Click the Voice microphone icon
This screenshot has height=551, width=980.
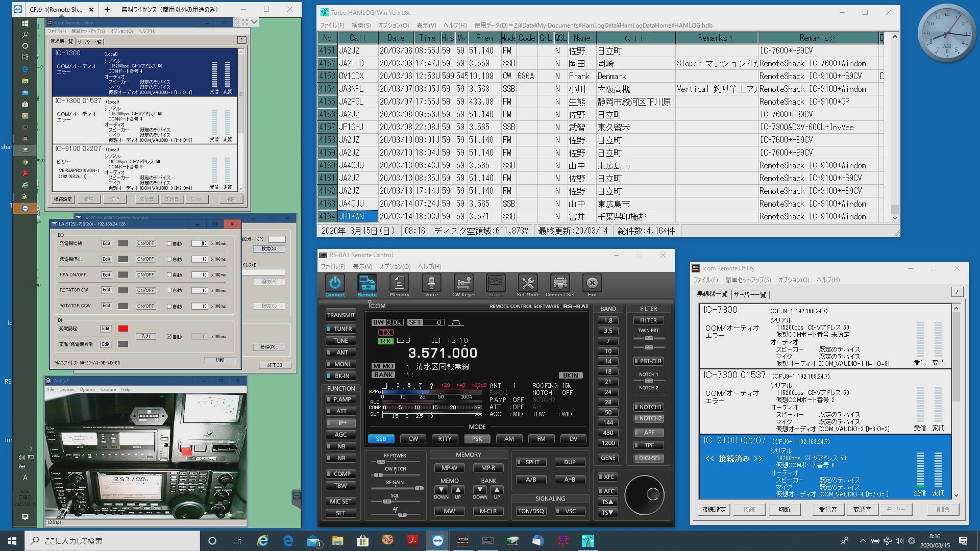[431, 284]
